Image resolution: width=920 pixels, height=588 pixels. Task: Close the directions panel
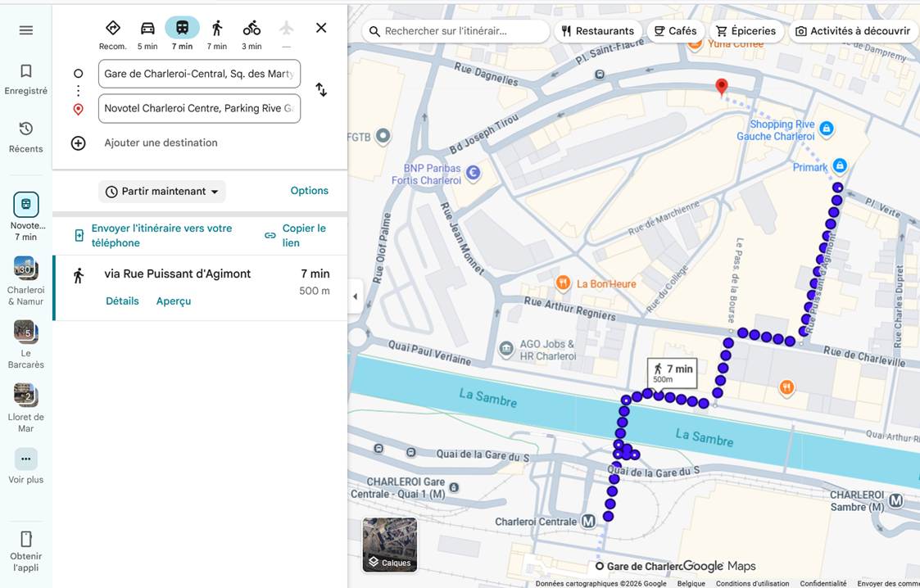pyautogui.click(x=321, y=28)
